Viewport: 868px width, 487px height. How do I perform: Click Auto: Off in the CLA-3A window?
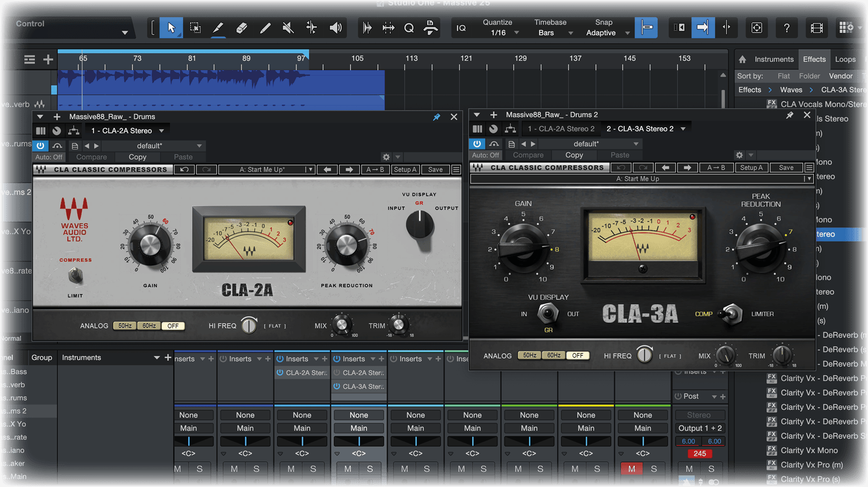point(486,155)
